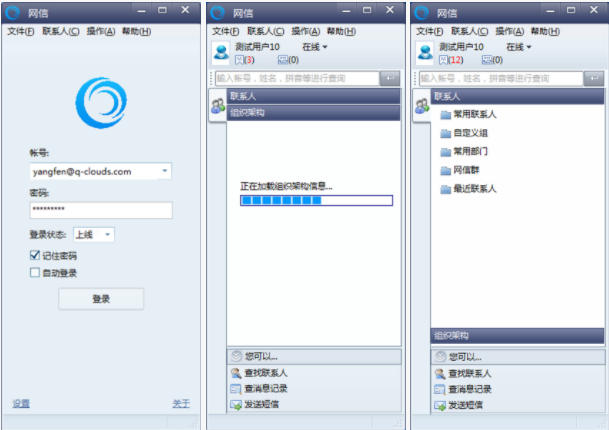Click contacts group sidebar icon in right window
The height and width of the screenshot is (430, 609).
421,106
